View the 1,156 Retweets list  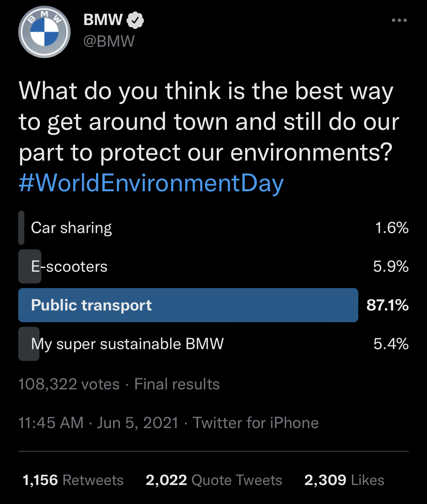pos(73,480)
